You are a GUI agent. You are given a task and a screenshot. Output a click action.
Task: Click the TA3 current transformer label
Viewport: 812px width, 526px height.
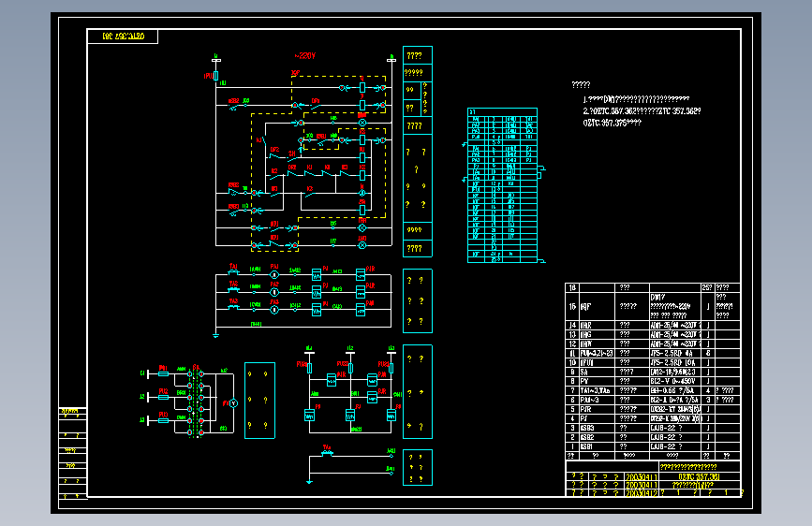tap(233, 300)
